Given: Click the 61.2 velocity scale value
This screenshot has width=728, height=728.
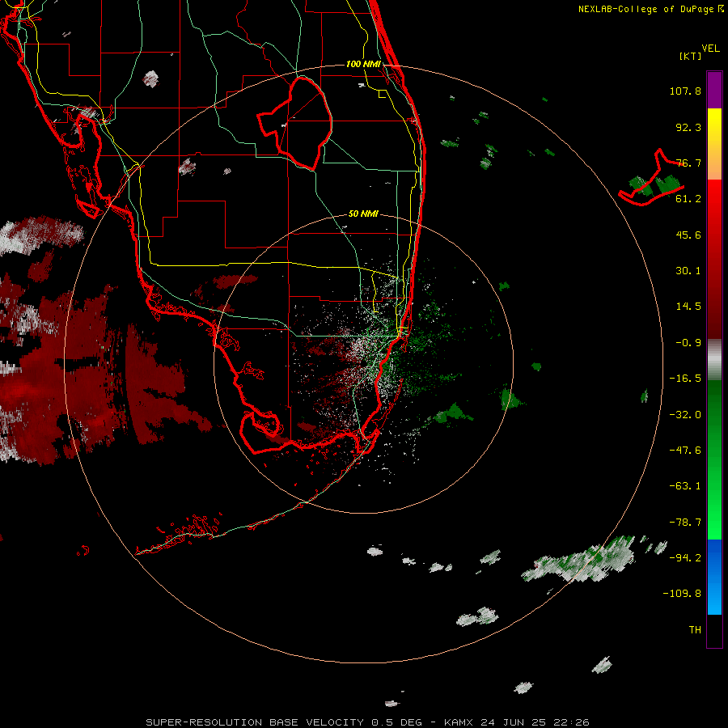Looking at the screenshot, I should pyautogui.click(x=688, y=199).
